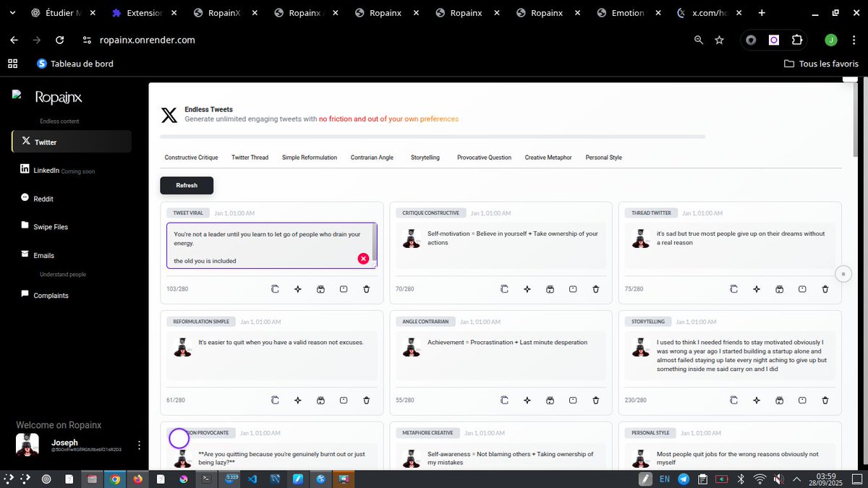Click the round R button at right edge

(843, 274)
